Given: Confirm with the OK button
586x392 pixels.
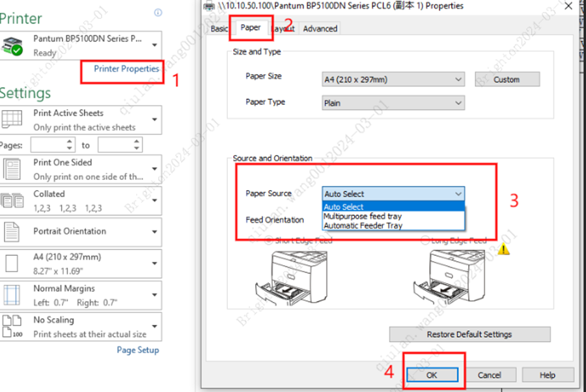Looking at the screenshot, I should pos(432,375).
